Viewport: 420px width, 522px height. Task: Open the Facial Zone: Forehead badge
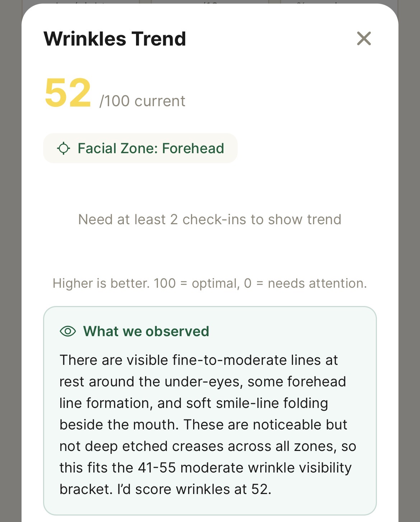point(140,148)
